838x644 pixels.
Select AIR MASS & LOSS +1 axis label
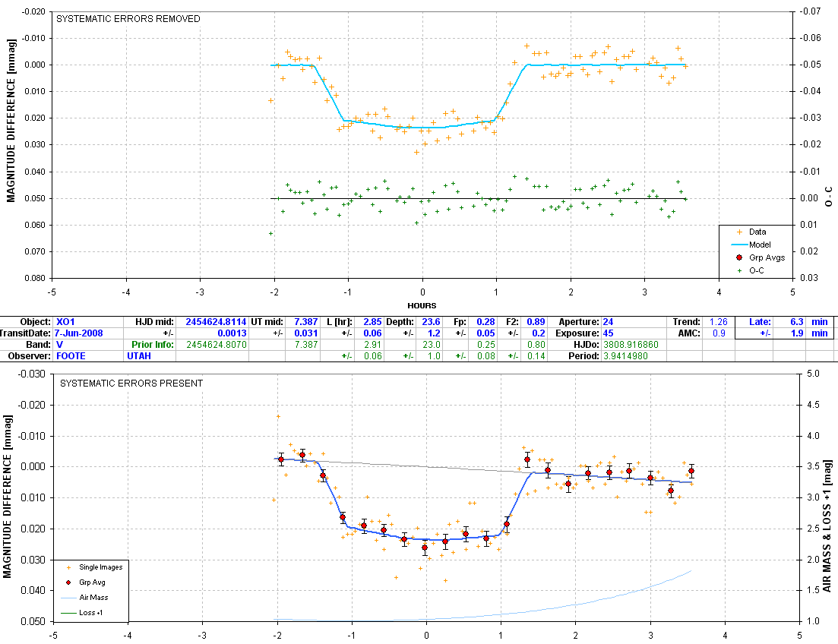pos(827,526)
